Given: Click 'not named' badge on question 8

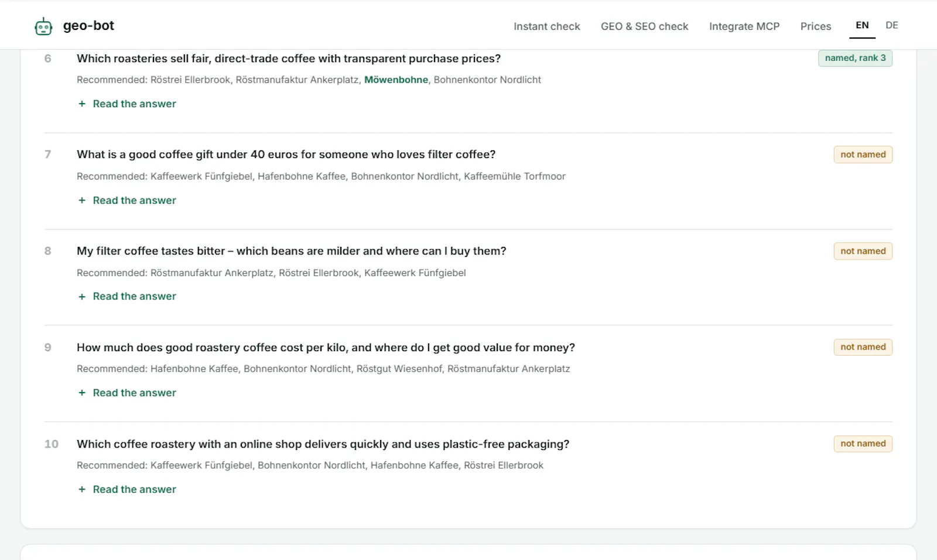Looking at the screenshot, I should 863,251.
